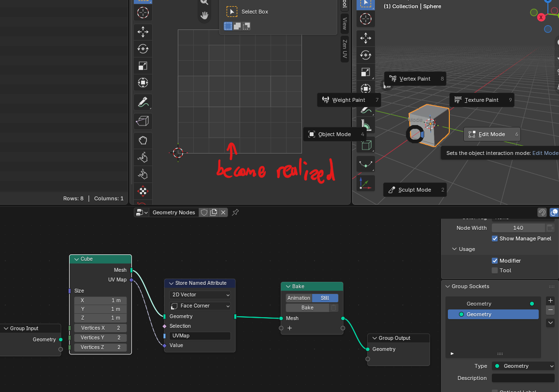Open the 2D Vector data type dropdown
Screen dimensions: 559x392
click(x=200, y=294)
